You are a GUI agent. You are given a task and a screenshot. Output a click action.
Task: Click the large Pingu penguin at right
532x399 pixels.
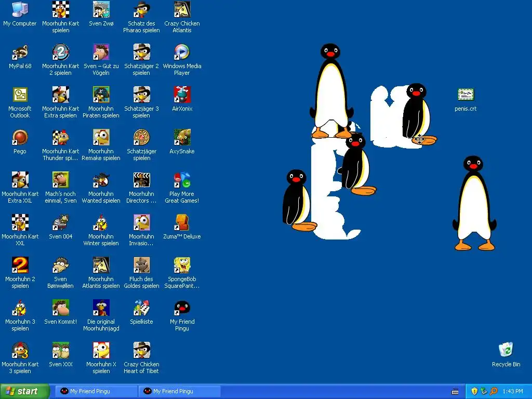(474, 203)
